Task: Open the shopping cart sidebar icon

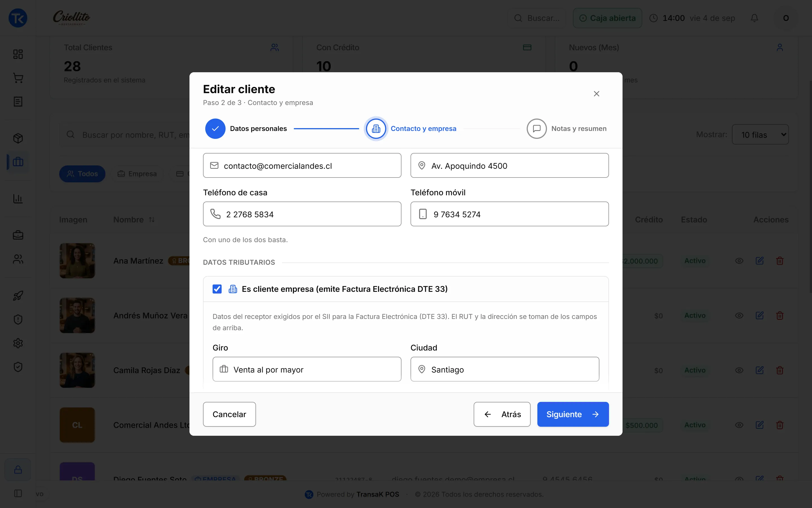Action: (18, 78)
